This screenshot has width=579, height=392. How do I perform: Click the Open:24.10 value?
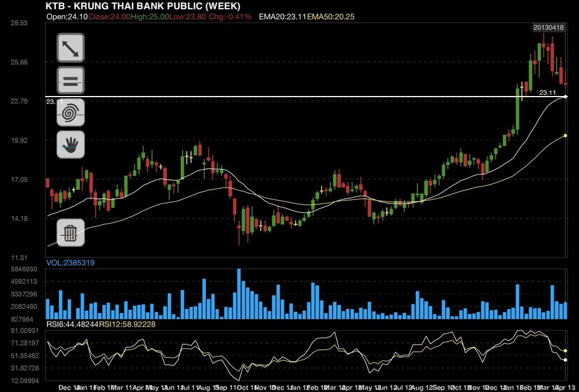coord(67,16)
